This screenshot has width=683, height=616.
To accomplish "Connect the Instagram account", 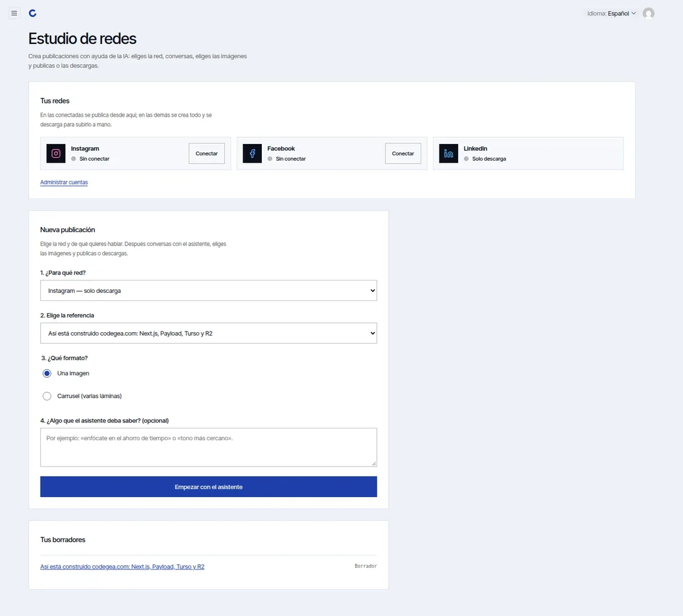I will 207,154.
